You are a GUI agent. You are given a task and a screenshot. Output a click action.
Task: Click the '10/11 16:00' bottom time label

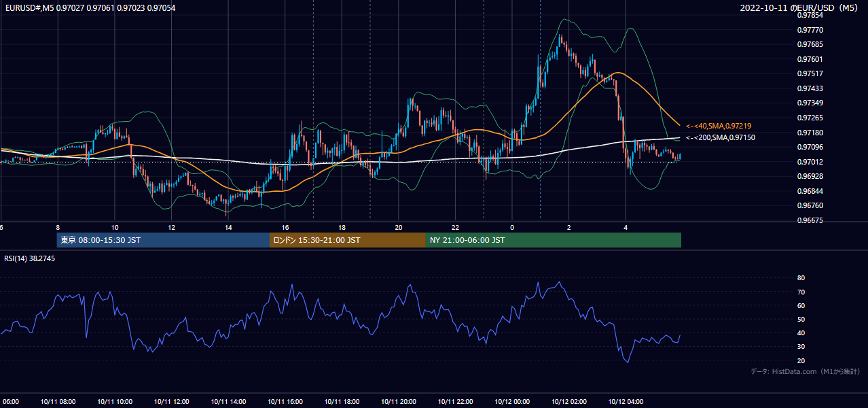pyautogui.click(x=285, y=402)
